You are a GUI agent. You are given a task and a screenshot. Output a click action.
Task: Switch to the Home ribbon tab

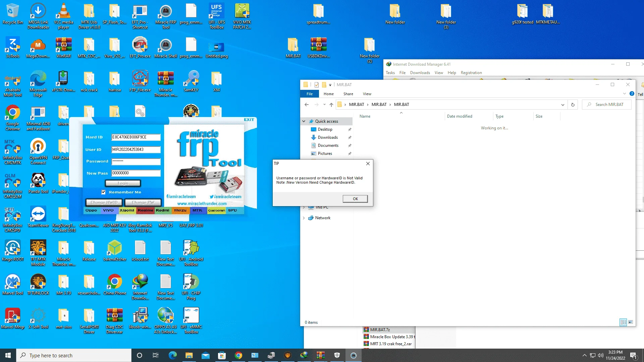pos(328,94)
